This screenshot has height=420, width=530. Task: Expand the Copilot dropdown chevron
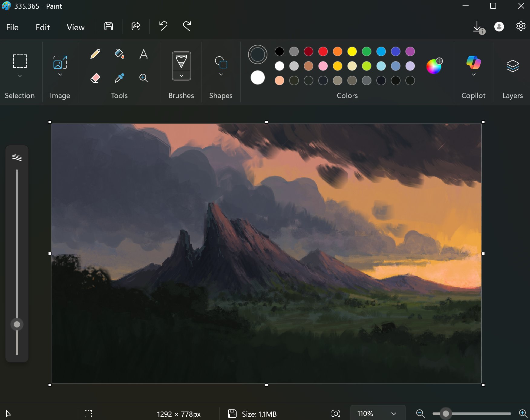click(x=473, y=74)
